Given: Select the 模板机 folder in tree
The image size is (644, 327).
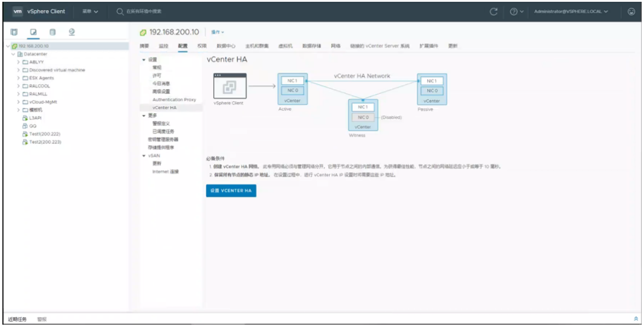Looking at the screenshot, I should 36,110.
